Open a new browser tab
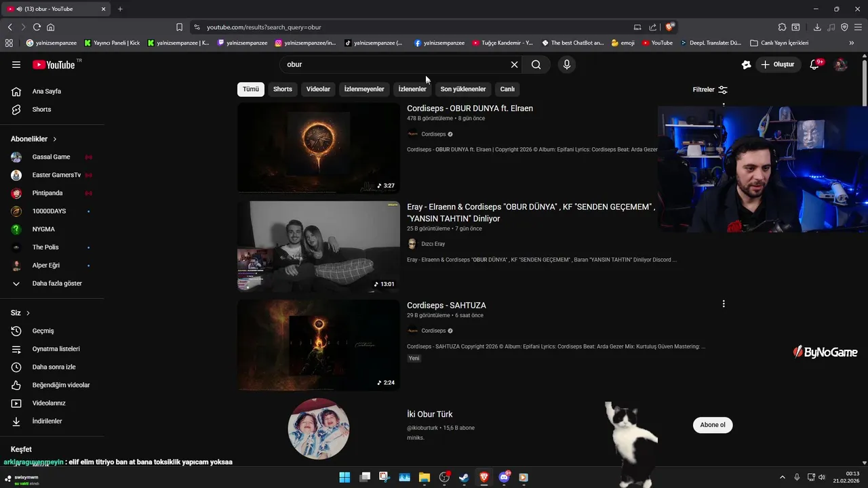Screen dimensions: 868x488 pyautogui.click(x=120, y=9)
